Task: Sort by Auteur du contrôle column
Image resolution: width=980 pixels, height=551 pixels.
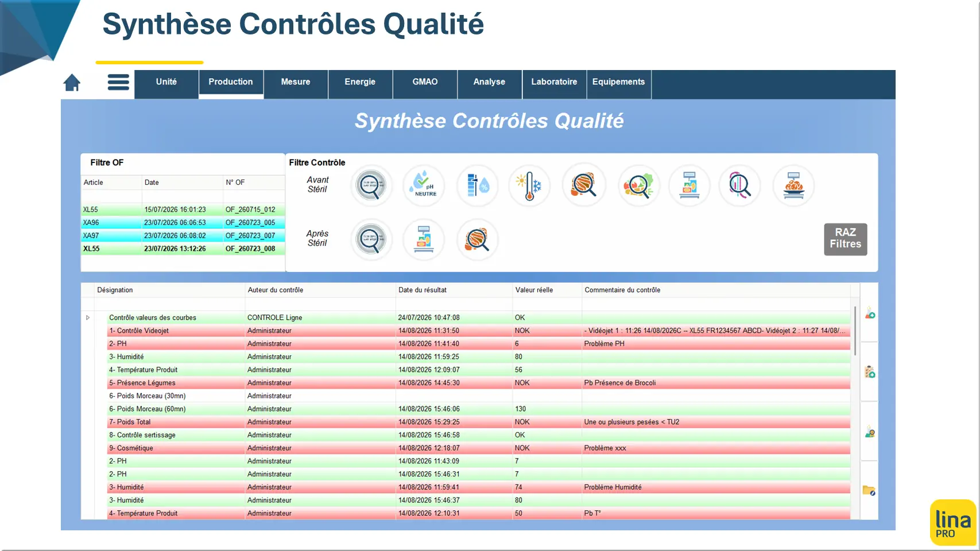Action: click(x=320, y=290)
